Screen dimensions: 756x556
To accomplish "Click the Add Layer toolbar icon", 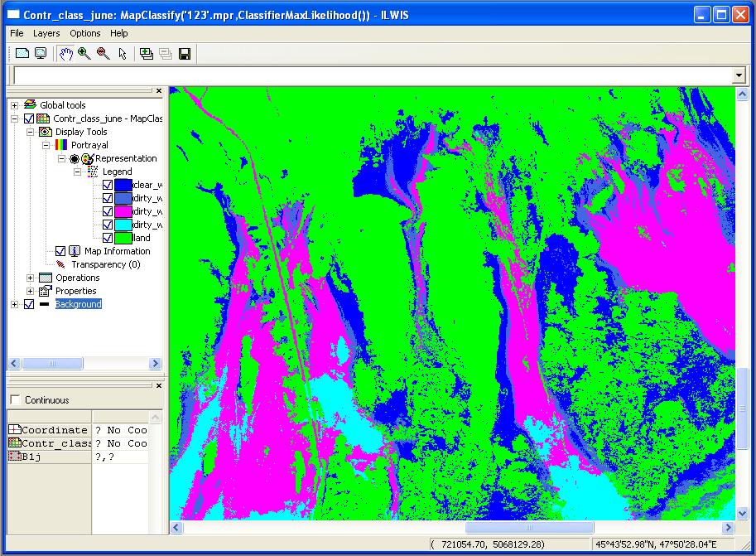I will coord(147,54).
